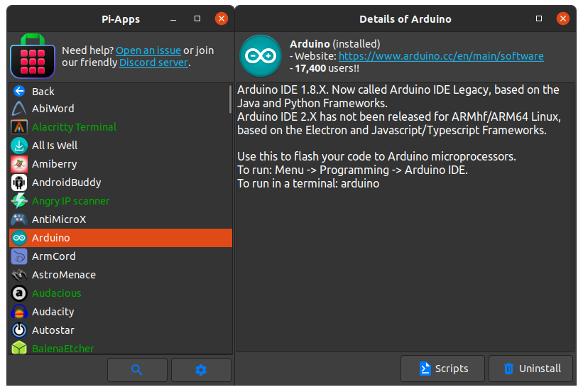
Task: Click the Audacity app icon
Action: pyautogui.click(x=19, y=312)
